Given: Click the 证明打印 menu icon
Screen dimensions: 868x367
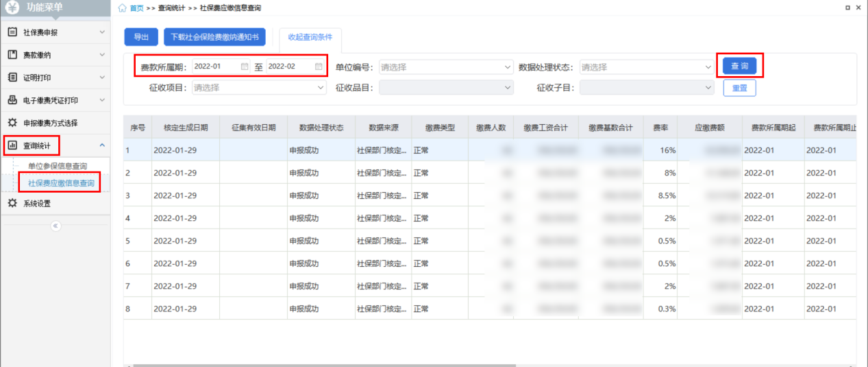Looking at the screenshot, I should pos(12,78).
